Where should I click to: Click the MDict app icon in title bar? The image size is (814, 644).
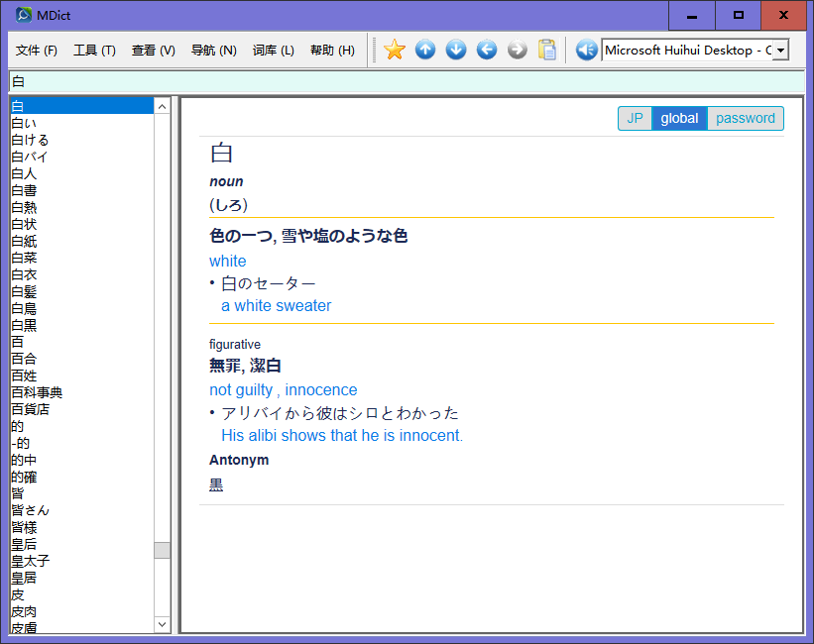pos(24,15)
